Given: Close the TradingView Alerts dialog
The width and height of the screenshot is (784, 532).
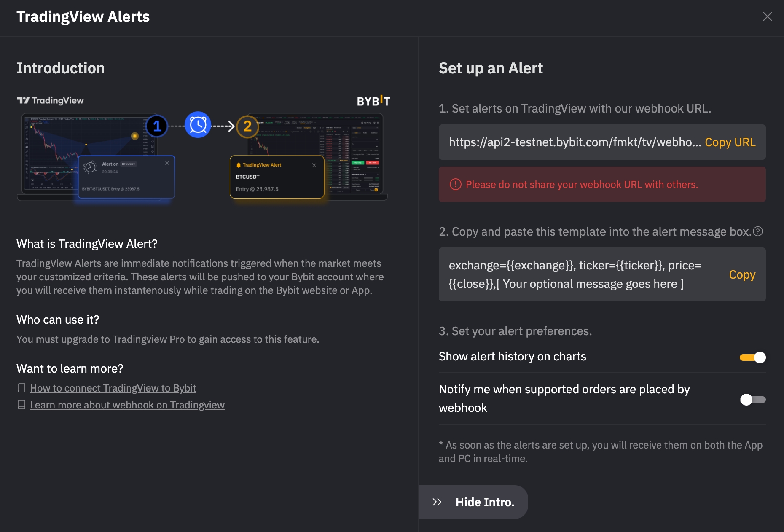Looking at the screenshot, I should 767,16.
